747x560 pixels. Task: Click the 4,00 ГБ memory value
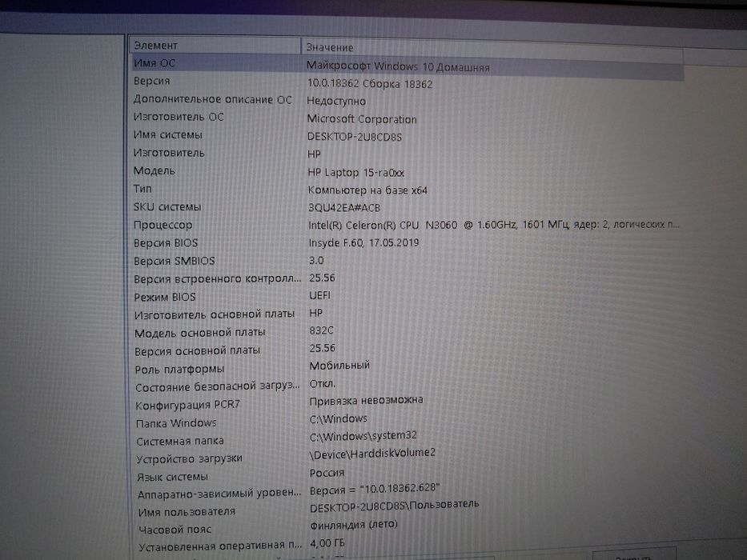[327, 543]
